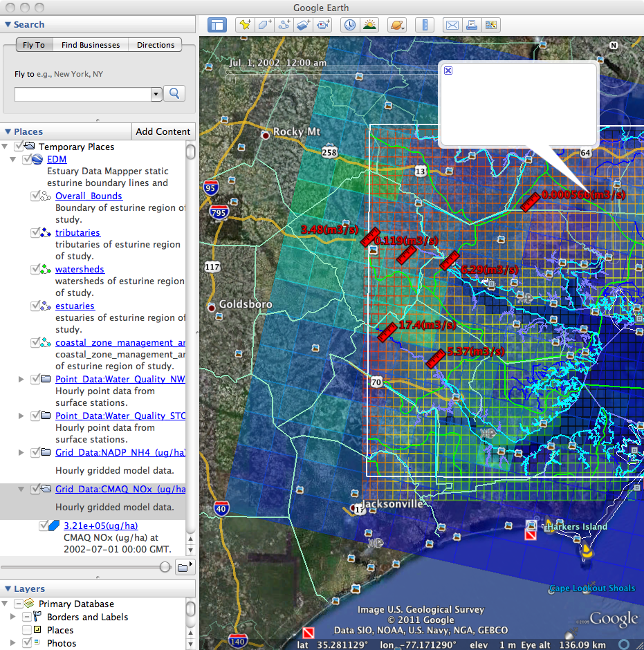Open the ruler measurement tool
Viewport: 644px width, 650px height.
point(425,25)
